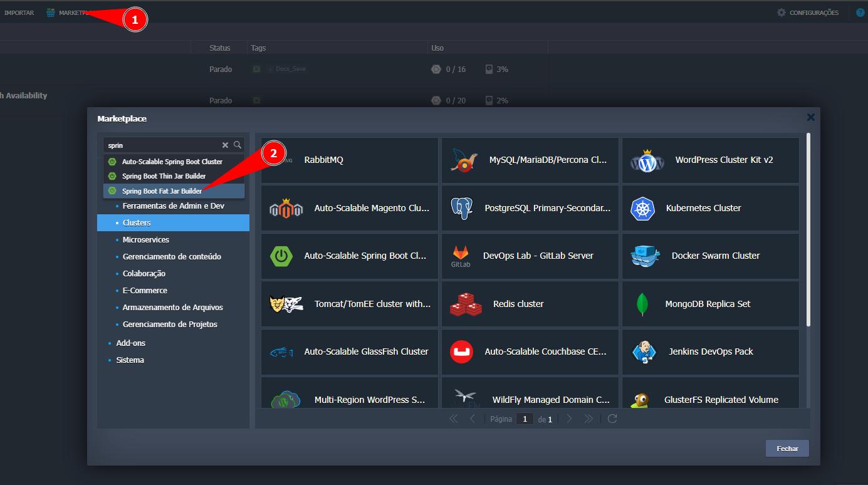Click the search magnifier icon in Marketplace
The image size is (868, 485).
pos(238,145)
